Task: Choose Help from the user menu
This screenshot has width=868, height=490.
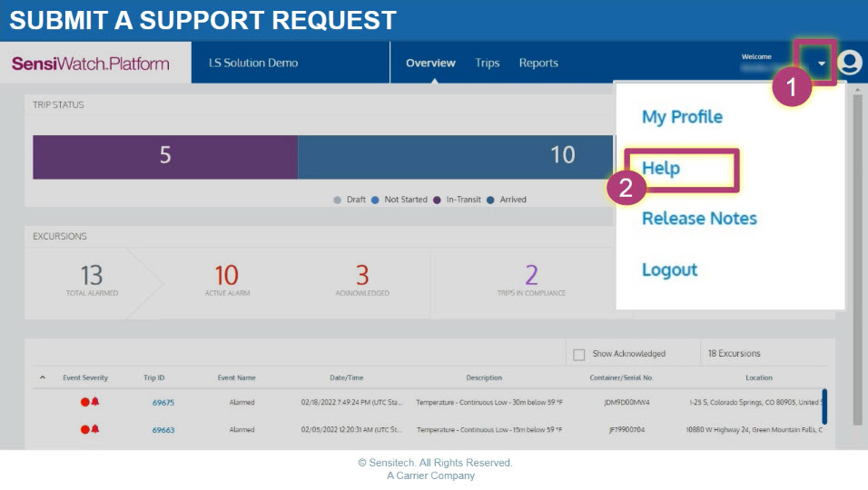Action: point(661,169)
